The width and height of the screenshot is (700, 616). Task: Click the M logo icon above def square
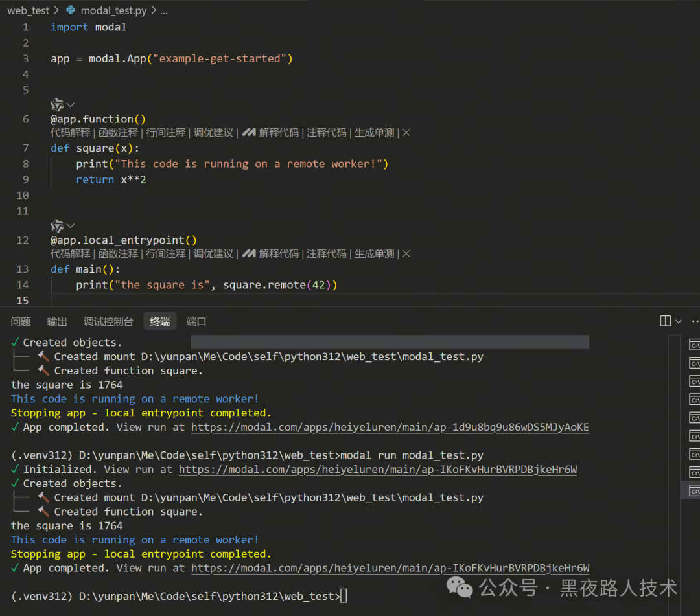(x=249, y=133)
